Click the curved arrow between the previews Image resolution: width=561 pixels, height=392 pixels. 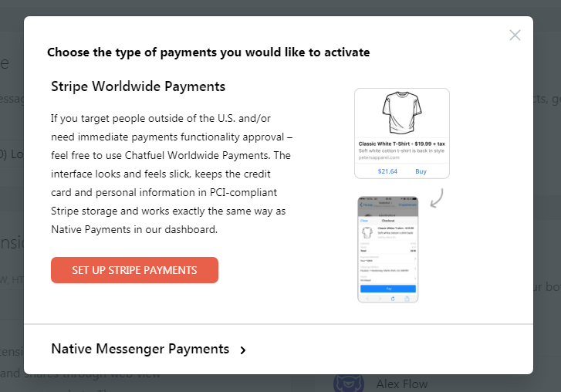click(436, 198)
